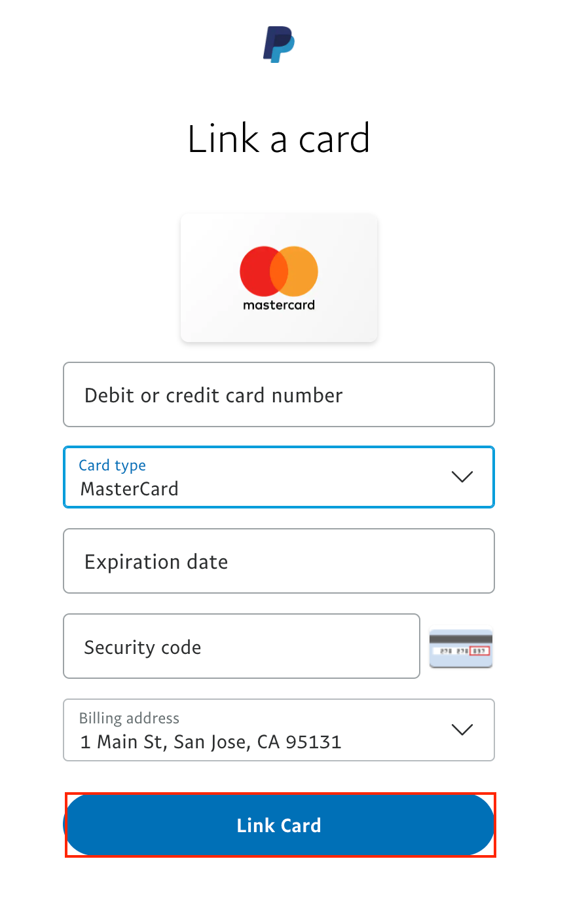Click the chevron arrow in Card type

462,476
